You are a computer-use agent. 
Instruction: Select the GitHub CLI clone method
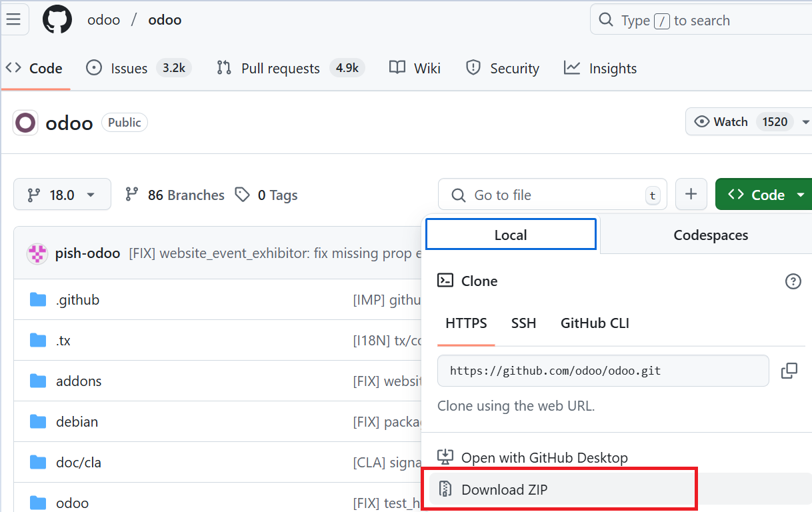[595, 323]
